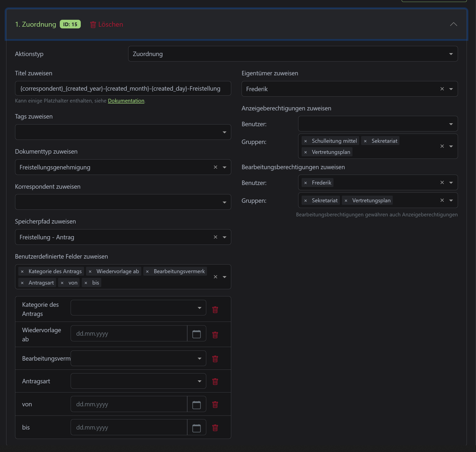Click trash icon beside Bearbeitungsvermerk dropdown
The image size is (476, 452).
pos(215,359)
